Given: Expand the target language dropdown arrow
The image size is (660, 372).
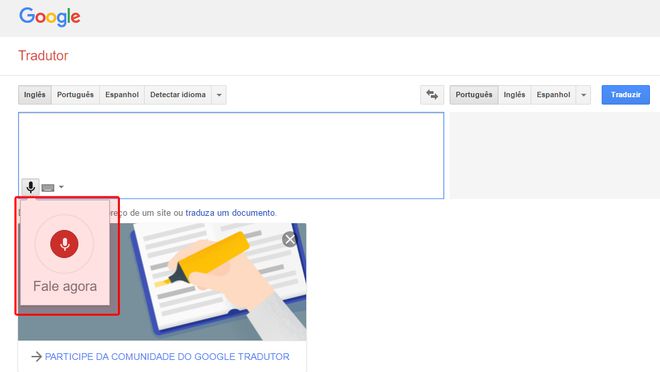Looking at the screenshot, I should 583,95.
